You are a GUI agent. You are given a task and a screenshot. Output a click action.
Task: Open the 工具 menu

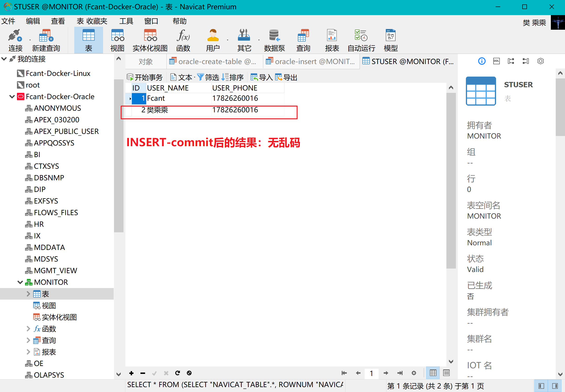pyautogui.click(x=126, y=21)
